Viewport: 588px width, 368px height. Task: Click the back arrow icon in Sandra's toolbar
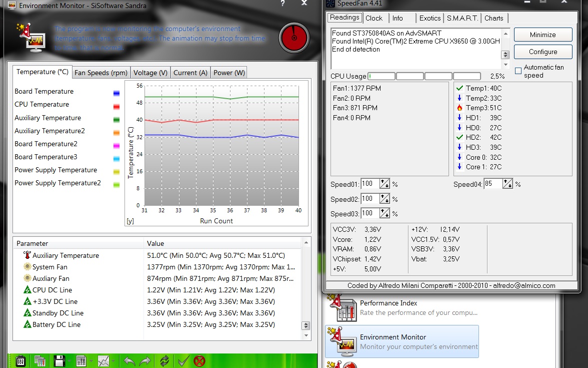coord(129,361)
